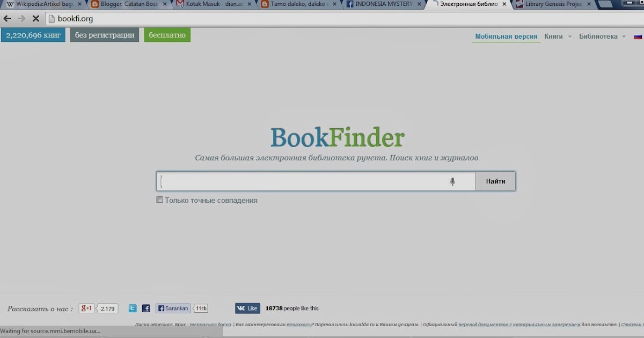The height and width of the screenshot is (338, 644).
Task: Click the VK Like button
Action: click(247, 308)
